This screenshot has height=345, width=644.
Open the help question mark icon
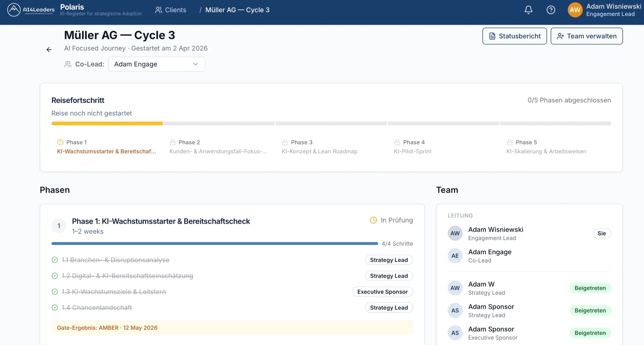pos(551,10)
